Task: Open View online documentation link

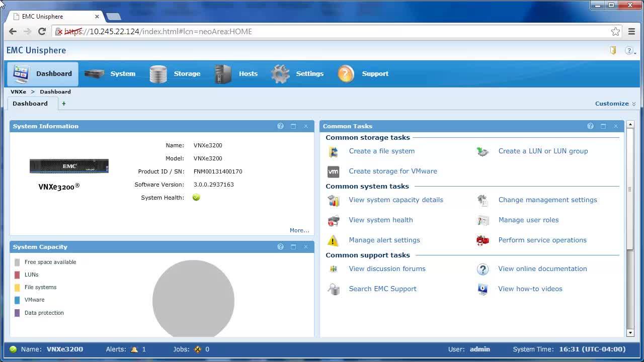Action: tap(542, 268)
